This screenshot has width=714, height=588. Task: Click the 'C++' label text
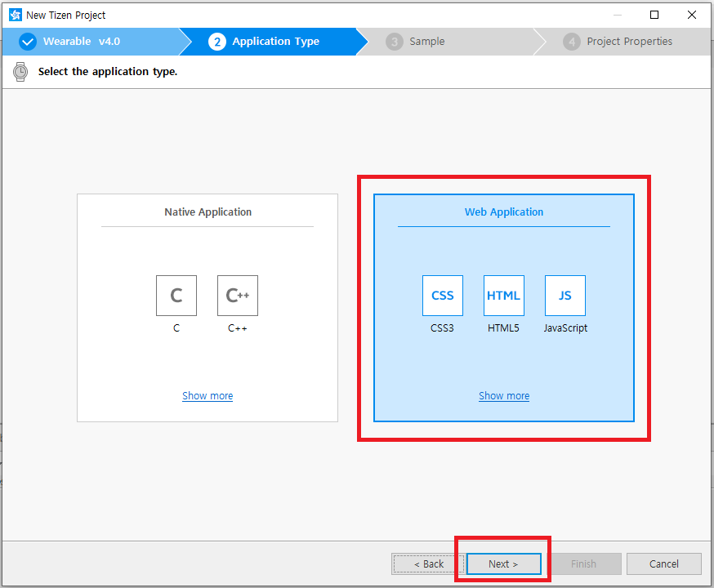(238, 328)
